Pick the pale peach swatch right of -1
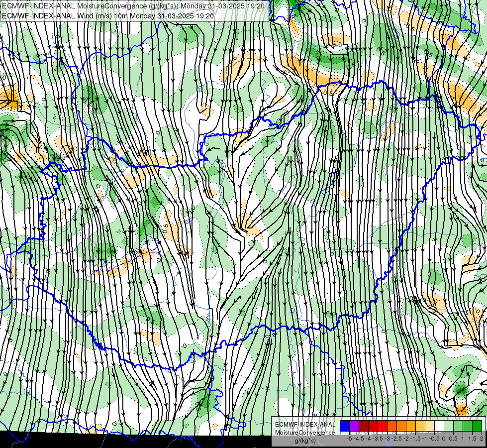 tap(429, 426)
